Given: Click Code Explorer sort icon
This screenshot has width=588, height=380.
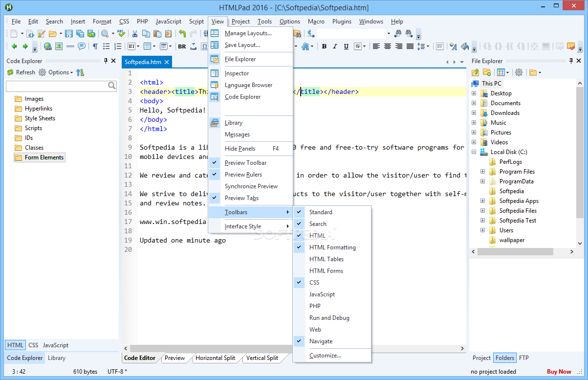Looking at the screenshot, I should click(x=80, y=72).
